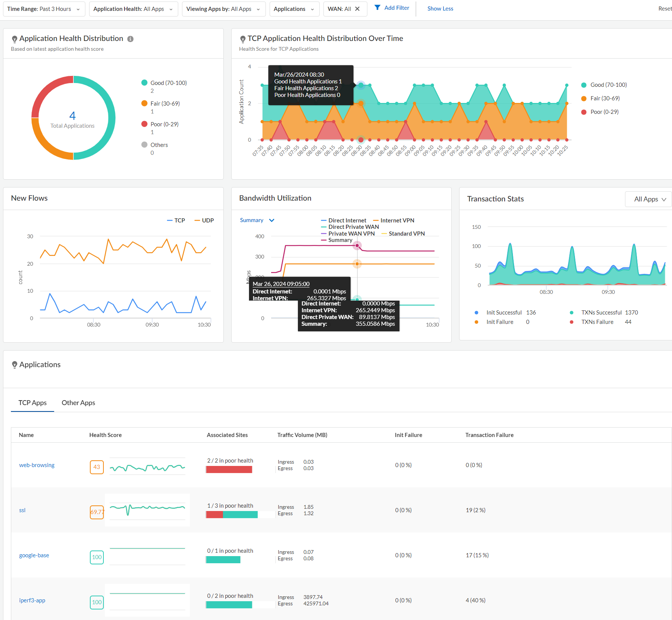
Task: Click lightbulb icon beside TCP Application Health title
Action: 243,39
